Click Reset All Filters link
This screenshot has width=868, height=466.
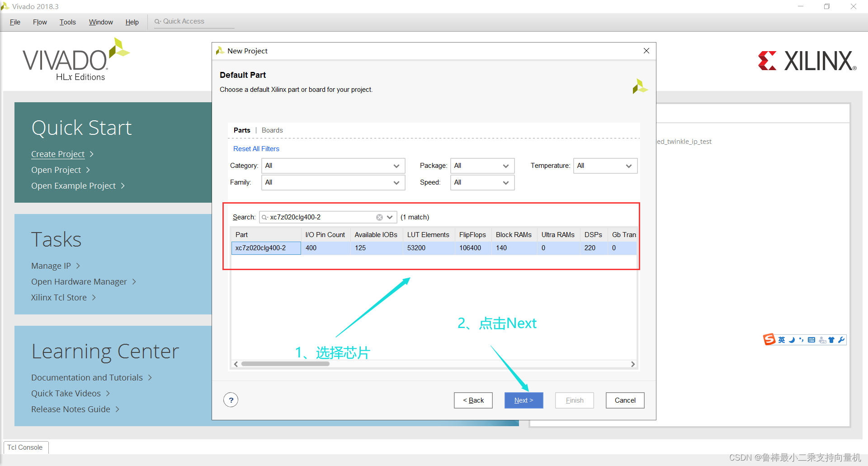[256, 149]
